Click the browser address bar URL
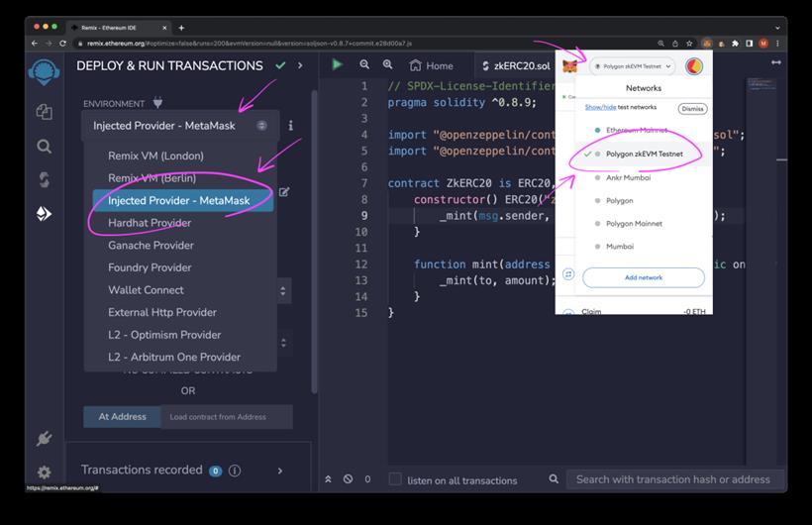This screenshot has width=812, height=525. (250, 44)
